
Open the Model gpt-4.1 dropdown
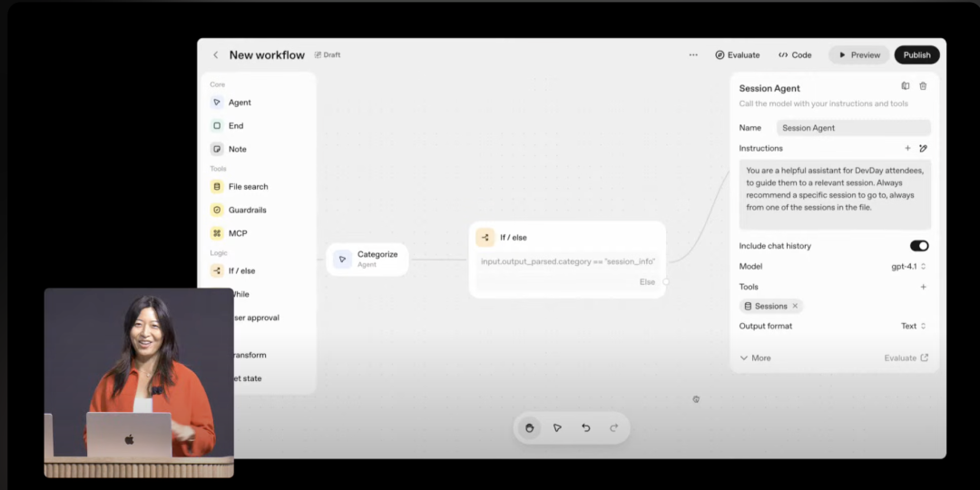click(x=908, y=267)
